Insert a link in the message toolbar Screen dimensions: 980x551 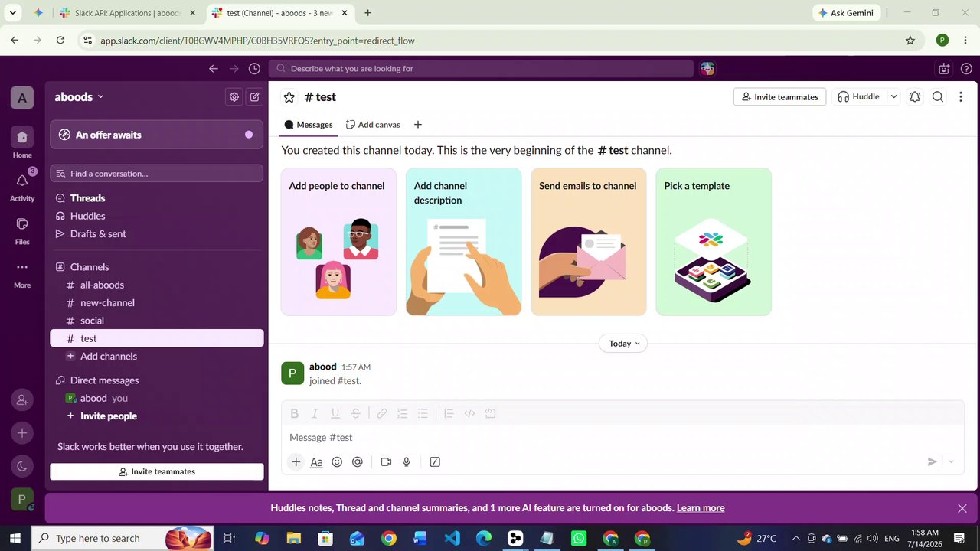[381, 414]
